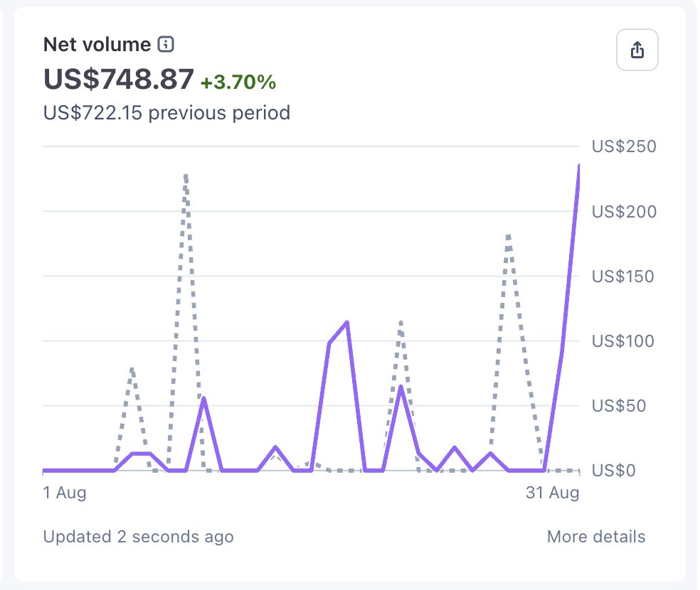Click the tallest dotted previous-period peak

click(x=186, y=176)
